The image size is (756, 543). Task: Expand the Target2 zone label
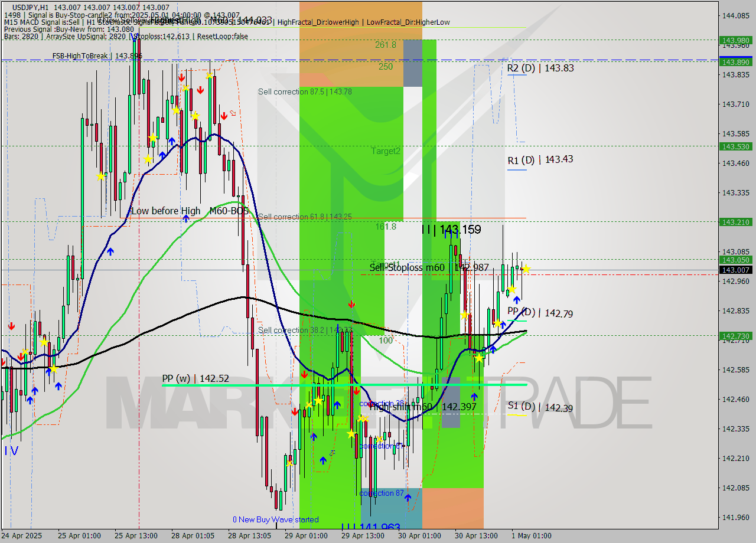coord(385,151)
